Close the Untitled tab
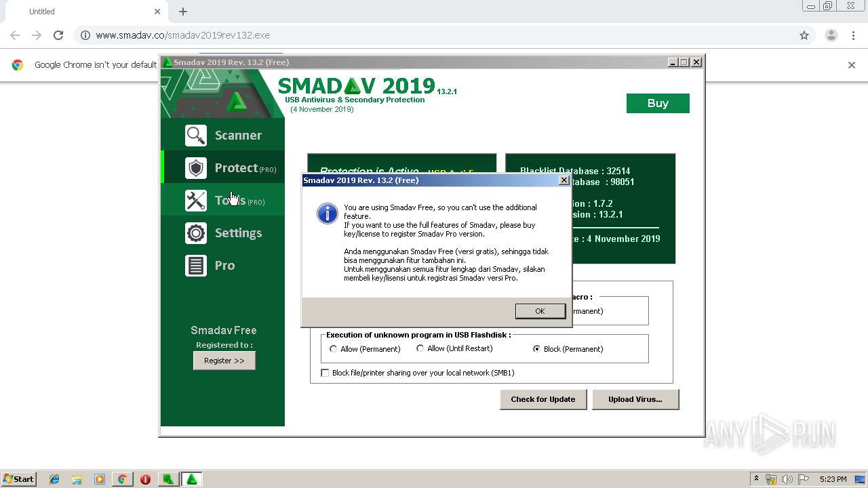Viewport: 868px width, 488px height. click(x=157, y=12)
